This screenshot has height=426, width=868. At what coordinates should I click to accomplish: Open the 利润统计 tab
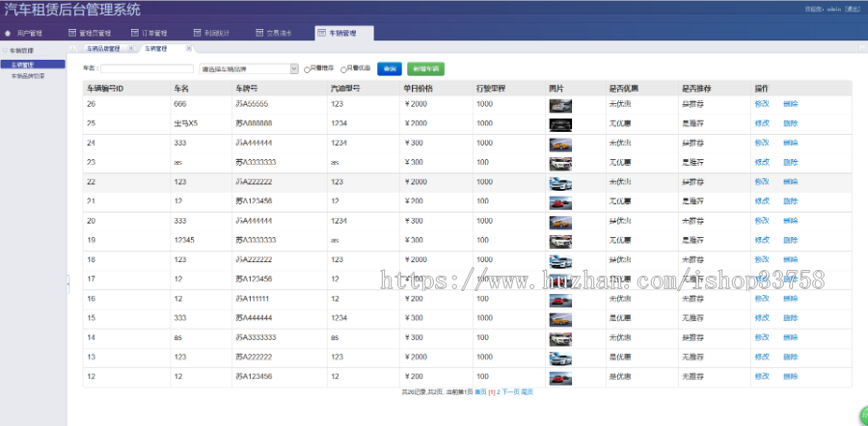click(212, 33)
